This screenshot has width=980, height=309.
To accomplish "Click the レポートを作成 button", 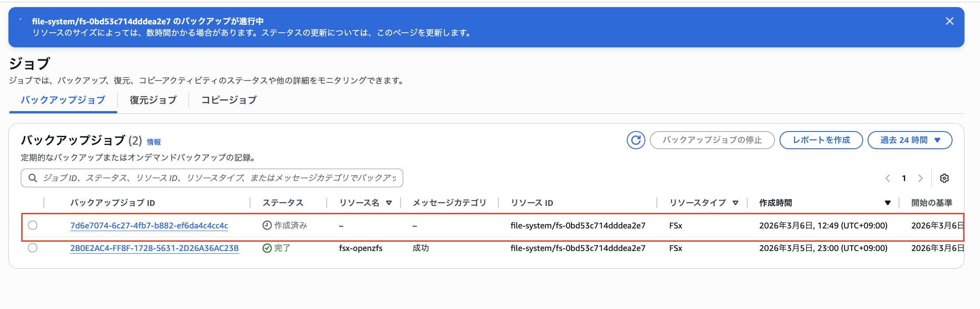I will point(821,140).
